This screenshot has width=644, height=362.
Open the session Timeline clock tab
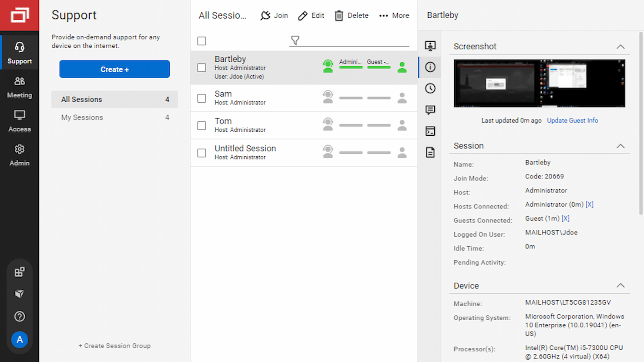[x=430, y=88]
